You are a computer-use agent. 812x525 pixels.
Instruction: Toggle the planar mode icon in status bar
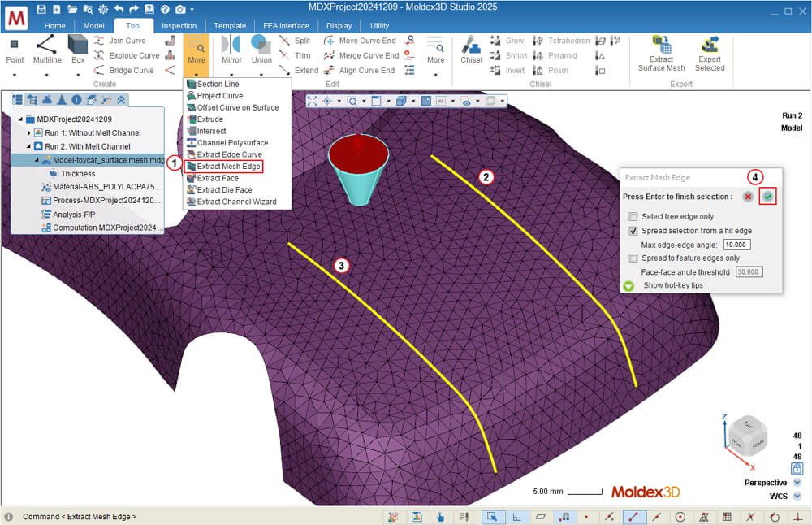pos(541,517)
